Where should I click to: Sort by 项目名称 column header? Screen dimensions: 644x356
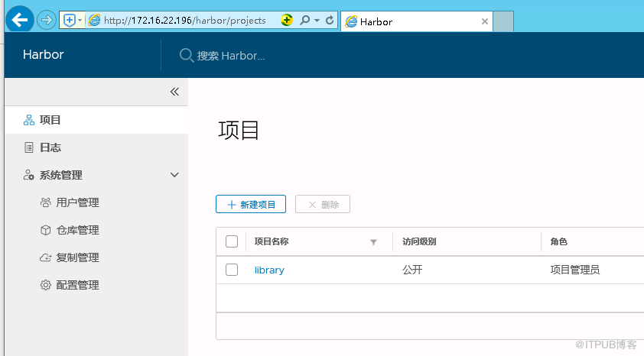[x=271, y=241]
